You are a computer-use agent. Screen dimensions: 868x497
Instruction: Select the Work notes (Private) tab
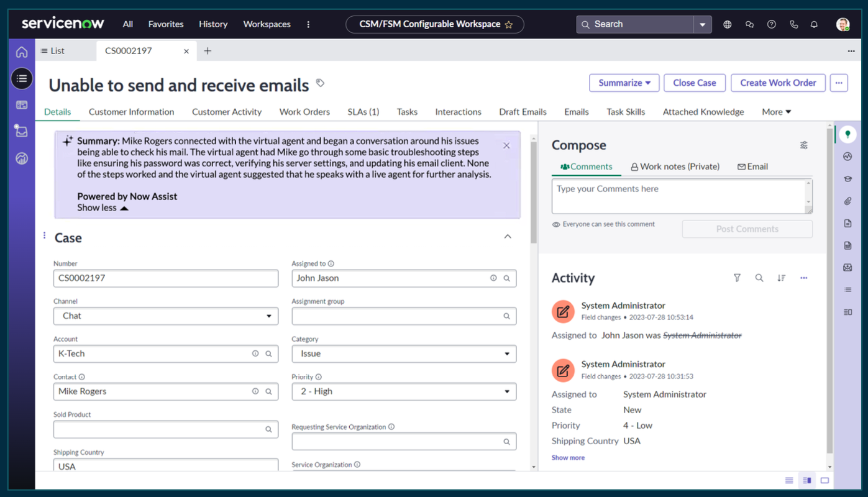coord(675,166)
